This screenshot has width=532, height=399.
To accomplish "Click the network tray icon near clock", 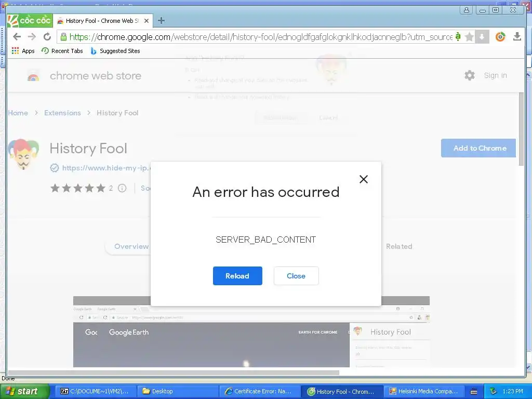I will pyautogui.click(x=494, y=391).
